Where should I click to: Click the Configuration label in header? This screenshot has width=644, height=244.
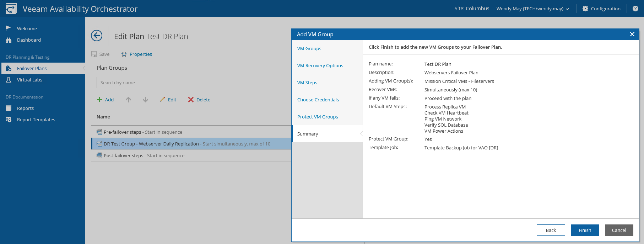point(606,9)
